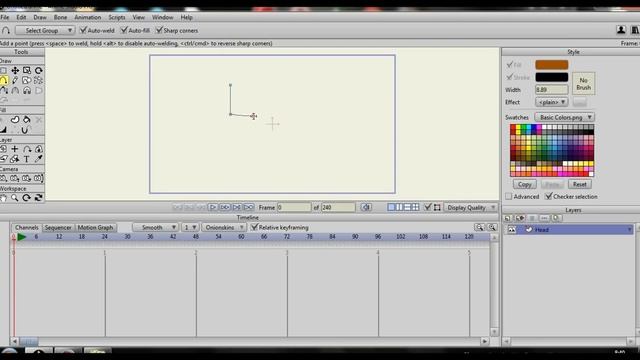Click the Duplicate Layer icon in Layers panel
This screenshot has width=640, height=360.
click(520, 218)
